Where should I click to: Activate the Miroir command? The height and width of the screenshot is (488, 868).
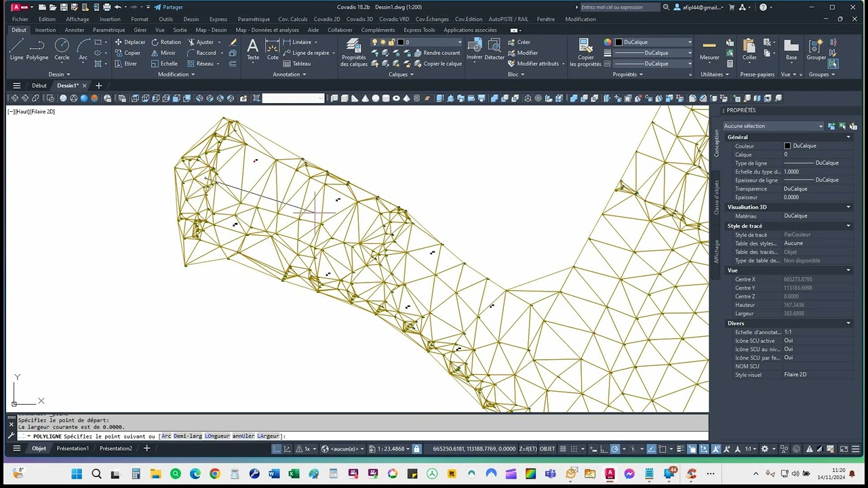pyautogui.click(x=163, y=53)
